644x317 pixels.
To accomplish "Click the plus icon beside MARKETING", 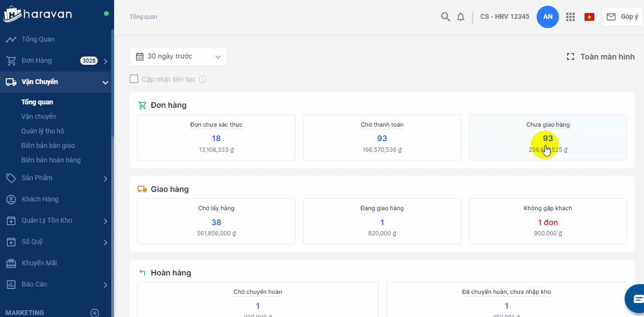I will tap(95, 313).
